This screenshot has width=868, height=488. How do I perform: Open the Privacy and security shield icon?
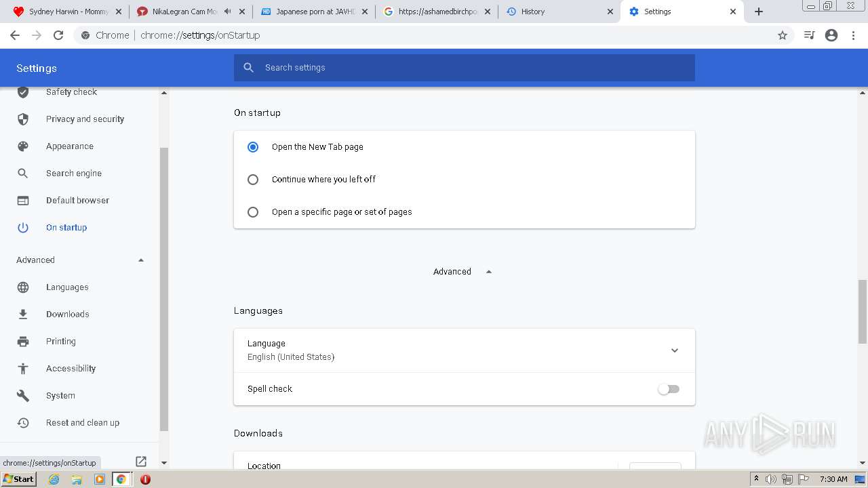point(23,119)
